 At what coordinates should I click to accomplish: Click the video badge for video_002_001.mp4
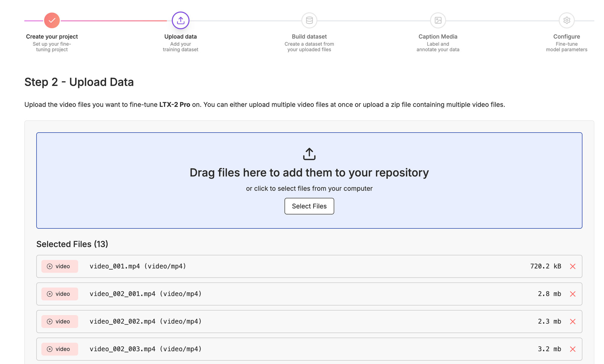pyautogui.click(x=60, y=294)
